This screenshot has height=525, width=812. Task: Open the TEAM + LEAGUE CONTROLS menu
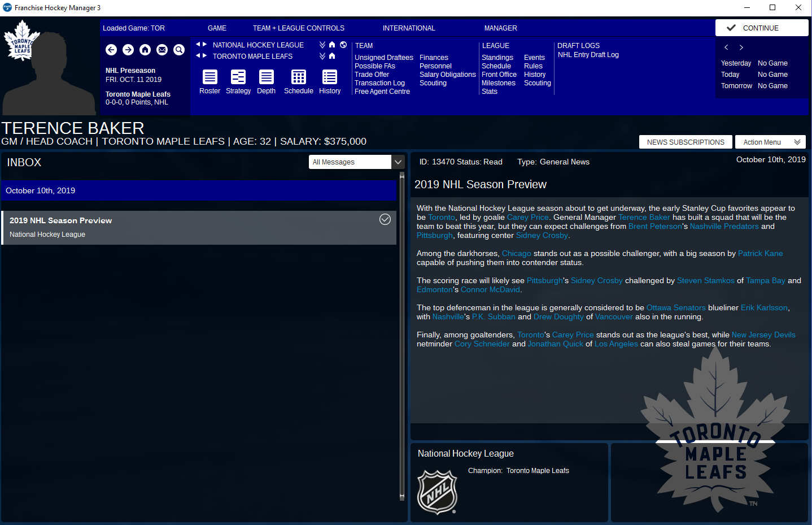(x=299, y=28)
